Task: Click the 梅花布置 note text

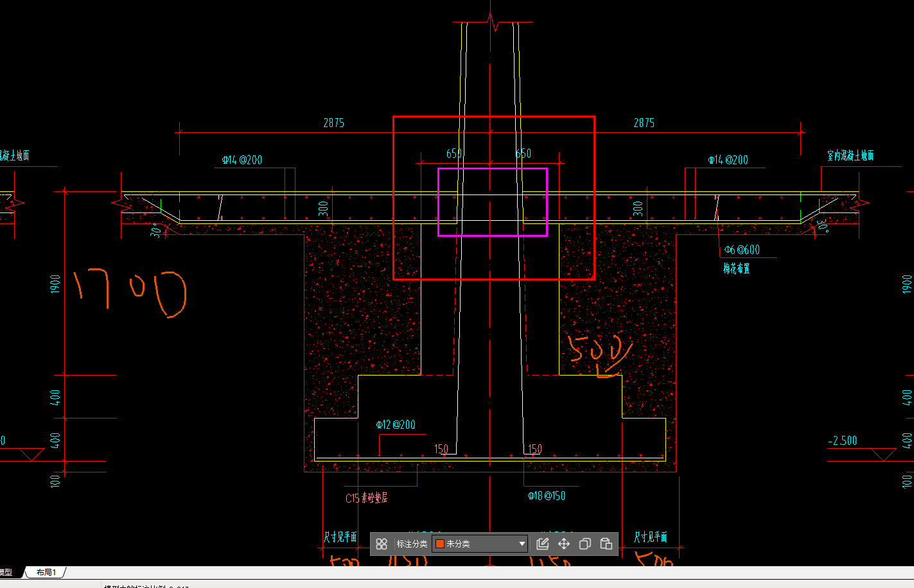Action: pyautogui.click(x=737, y=268)
